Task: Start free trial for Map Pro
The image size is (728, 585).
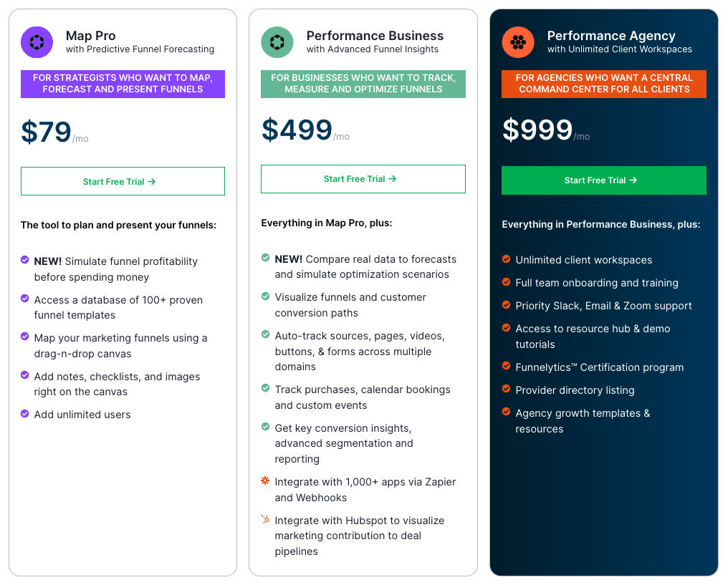Action: pyautogui.click(x=123, y=181)
